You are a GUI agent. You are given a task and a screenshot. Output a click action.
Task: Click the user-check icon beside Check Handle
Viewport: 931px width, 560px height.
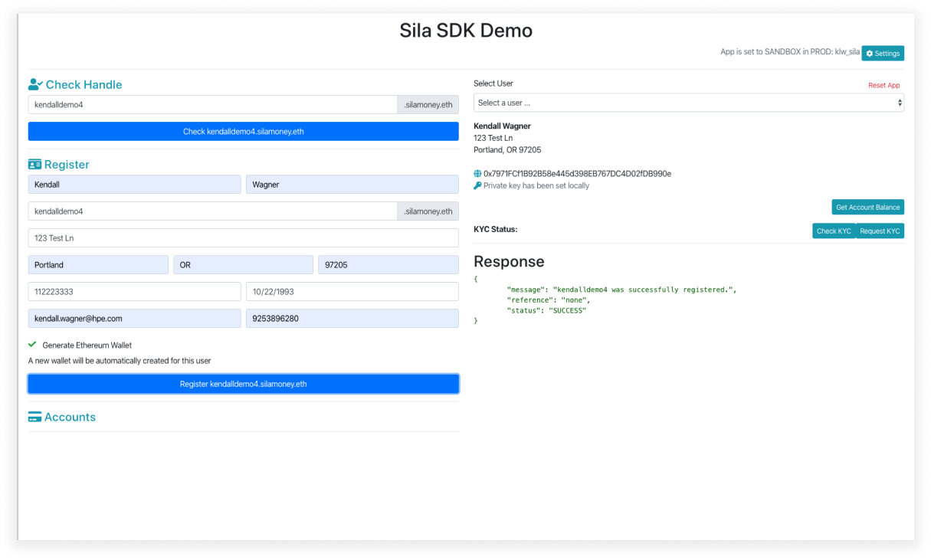35,84
